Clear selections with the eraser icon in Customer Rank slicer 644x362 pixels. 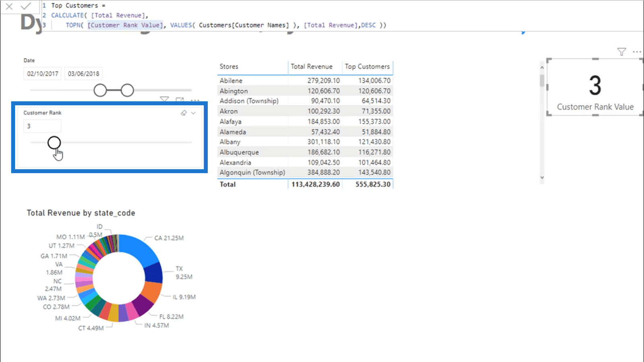point(184,113)
